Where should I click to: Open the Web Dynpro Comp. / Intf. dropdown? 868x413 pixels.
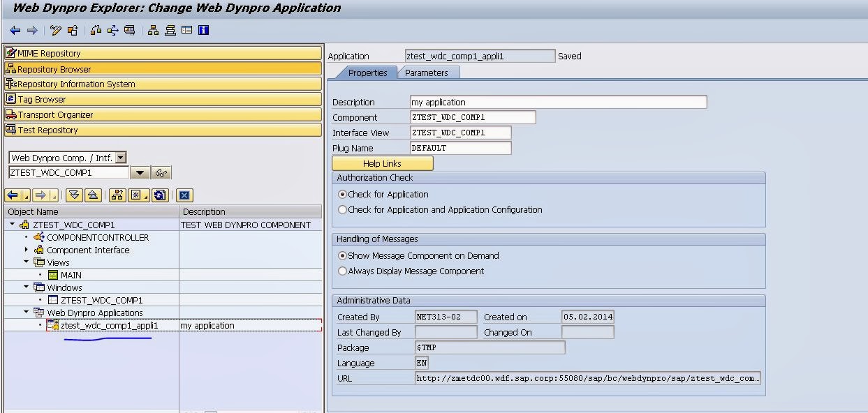click(121, 158)
